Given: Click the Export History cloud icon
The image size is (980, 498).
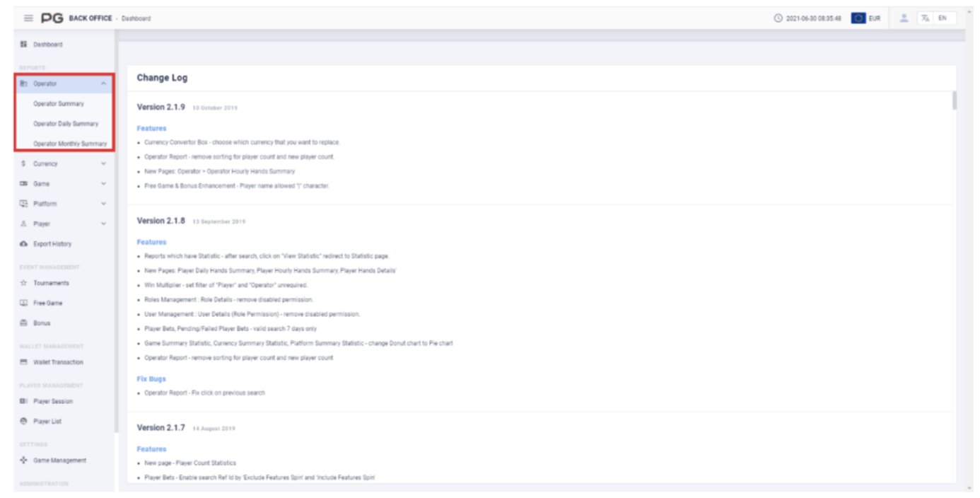Looking at the screenshot, I should (x=23, y=244).
